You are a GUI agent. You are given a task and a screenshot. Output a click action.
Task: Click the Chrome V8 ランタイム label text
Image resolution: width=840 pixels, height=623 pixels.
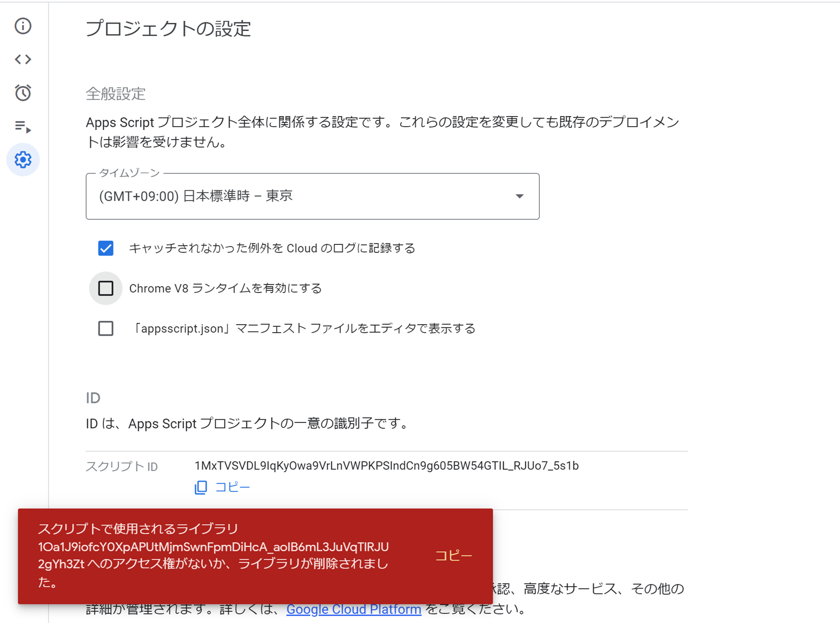click(225, 288)
